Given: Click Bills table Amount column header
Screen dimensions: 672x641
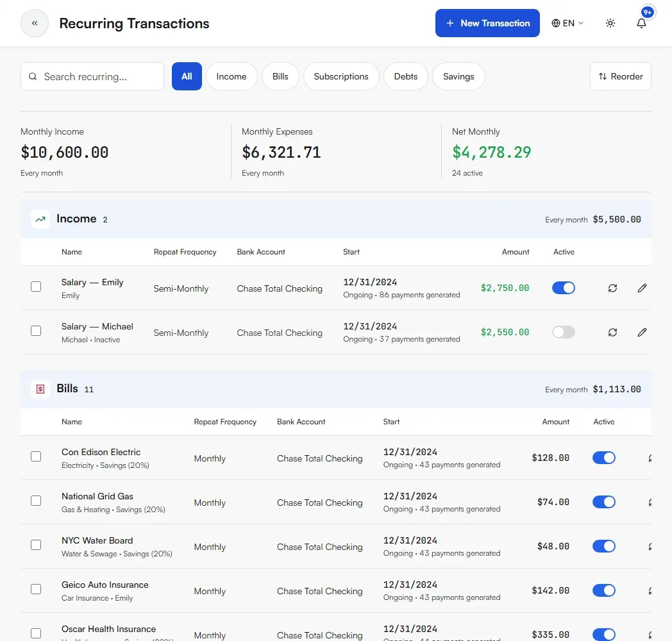Looking at the screenshot, I should coord(555,422).
